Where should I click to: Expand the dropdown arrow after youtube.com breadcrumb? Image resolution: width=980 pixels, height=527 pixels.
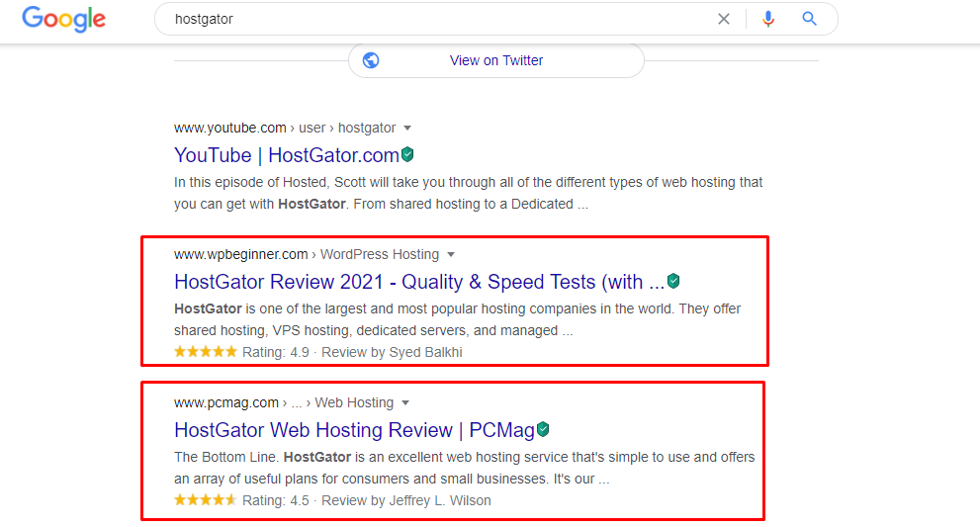coord(407,129)
